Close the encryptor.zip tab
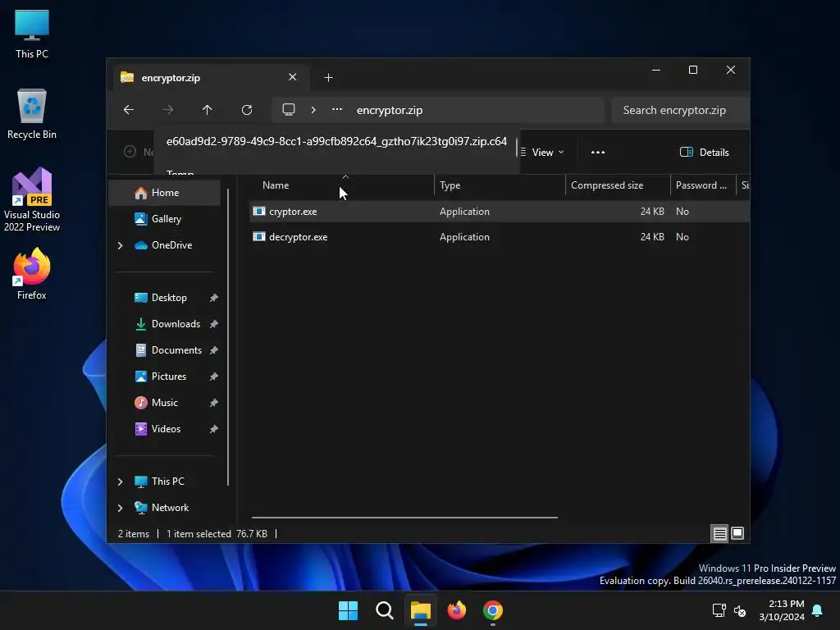 pos(293,77)
